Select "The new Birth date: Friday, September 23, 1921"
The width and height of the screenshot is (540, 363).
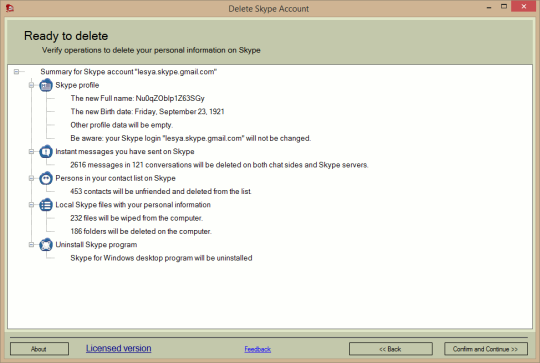147,112
